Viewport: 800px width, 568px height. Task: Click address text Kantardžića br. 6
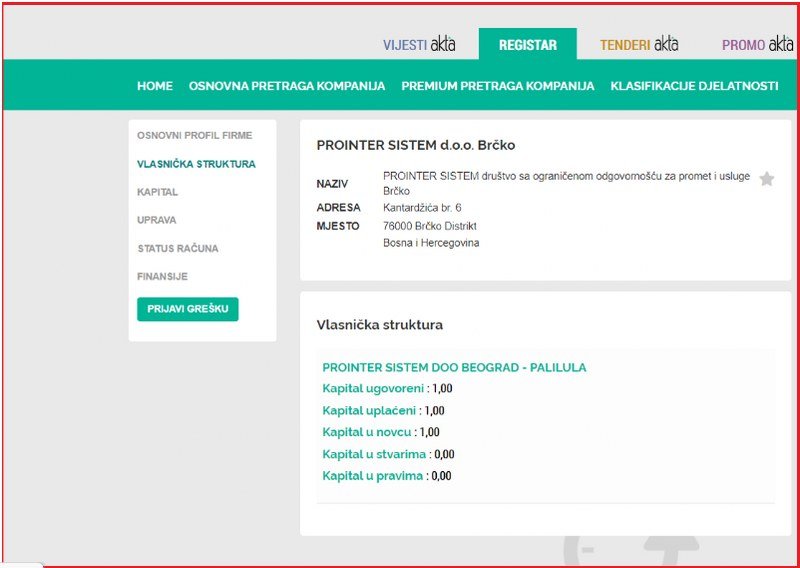(x=422, y=208)
